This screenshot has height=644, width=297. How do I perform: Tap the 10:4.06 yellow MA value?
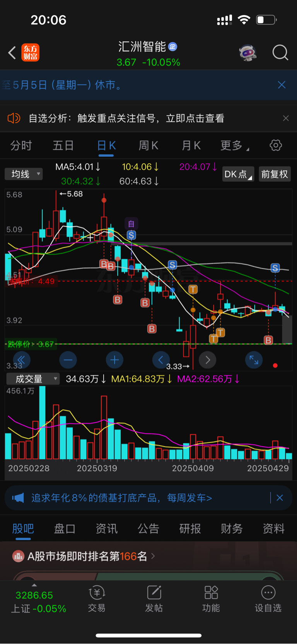click(140, 167)
